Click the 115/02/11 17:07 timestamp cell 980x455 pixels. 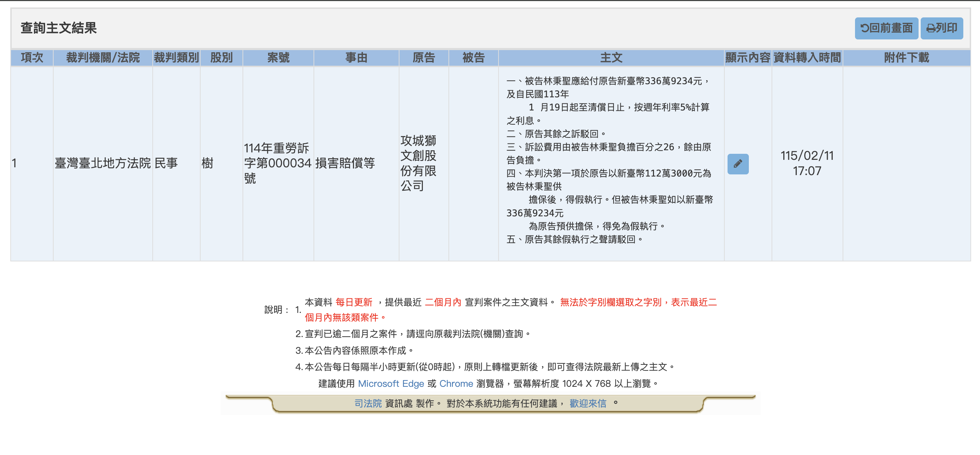point(806,163)
